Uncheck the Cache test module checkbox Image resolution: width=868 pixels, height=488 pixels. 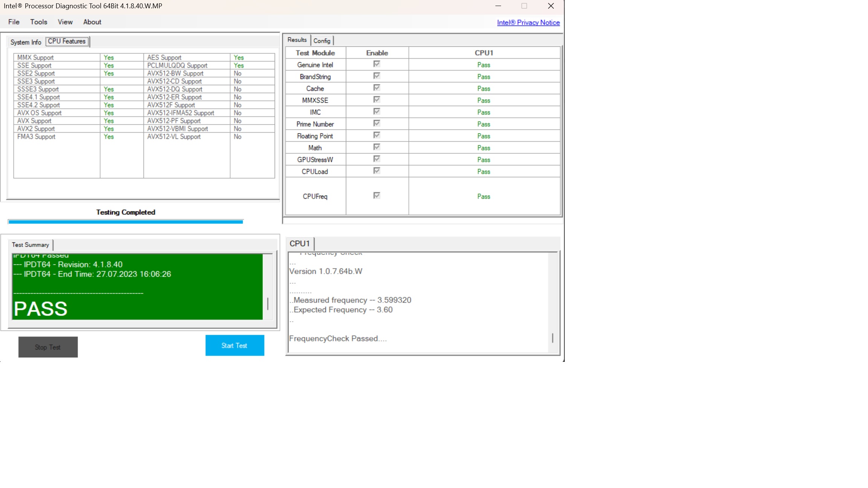(x=376, y=88)
